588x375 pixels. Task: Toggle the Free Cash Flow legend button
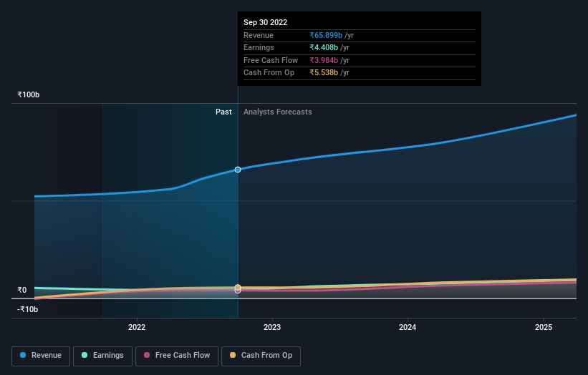[177, 356]
